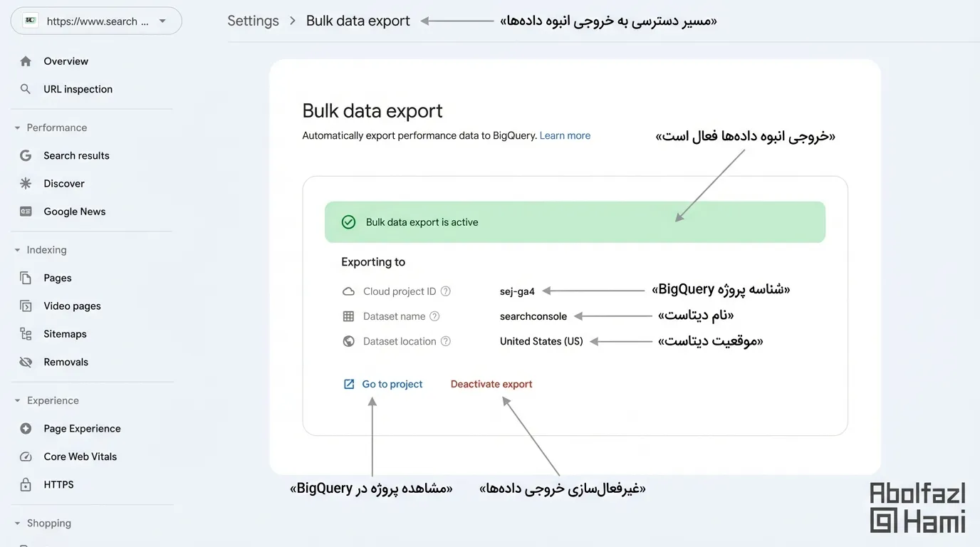Click help icon next to Dataset name
This screenshot has width=980, height=547.
434,316
